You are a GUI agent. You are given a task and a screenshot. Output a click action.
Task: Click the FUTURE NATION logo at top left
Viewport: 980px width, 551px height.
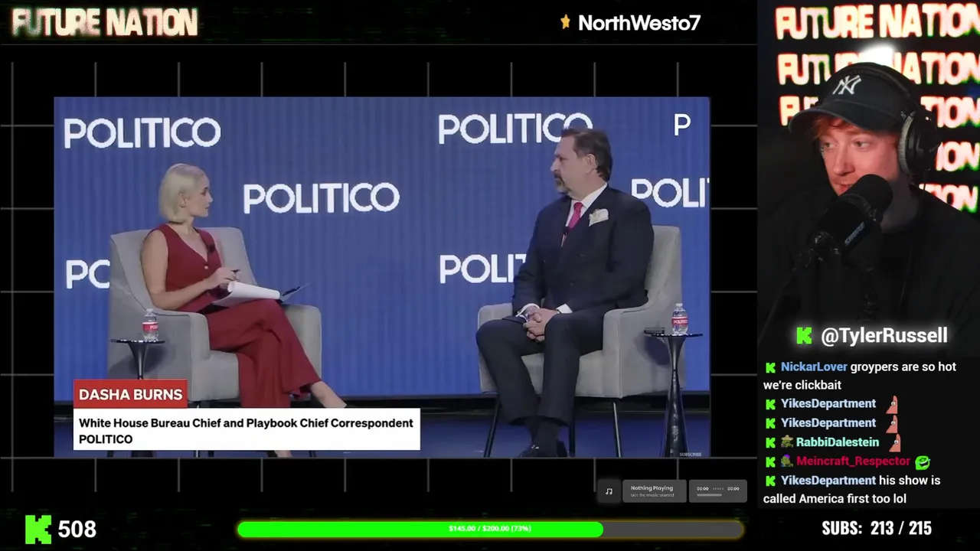(105, 23)
